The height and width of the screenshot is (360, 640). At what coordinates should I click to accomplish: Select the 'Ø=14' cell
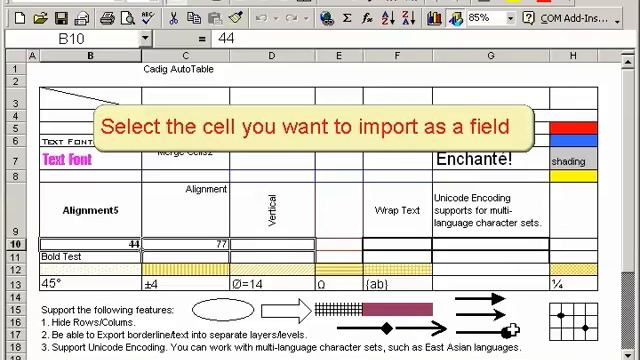[x=272, y=284]
